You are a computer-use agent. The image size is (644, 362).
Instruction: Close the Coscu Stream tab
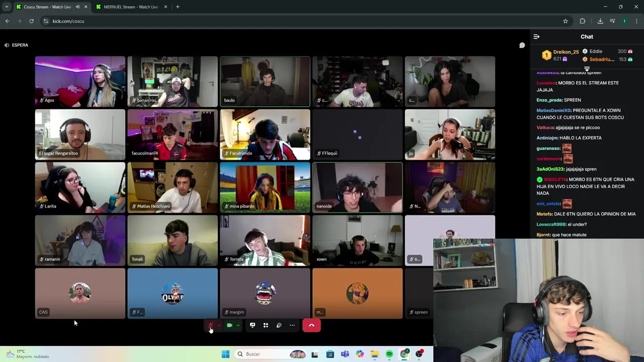point(86,7)
